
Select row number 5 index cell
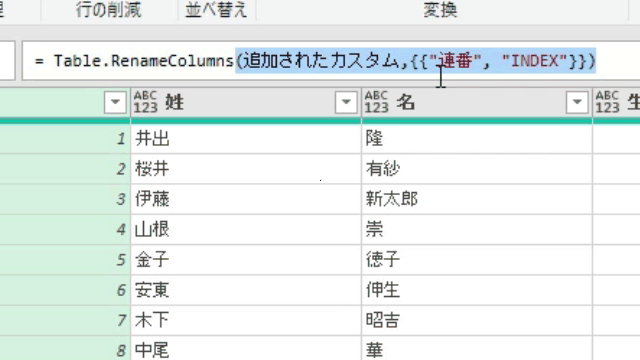pyautogui.click(x=65, y=260)
